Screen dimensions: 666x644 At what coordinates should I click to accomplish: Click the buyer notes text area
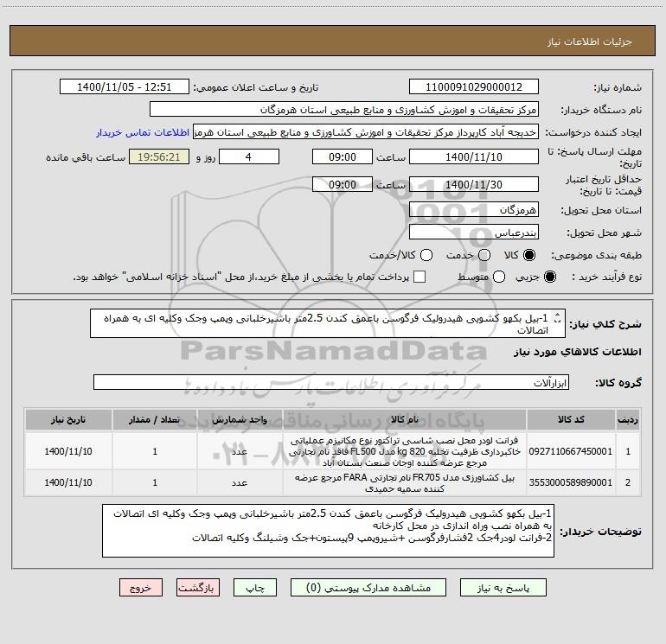pos(328,531)
